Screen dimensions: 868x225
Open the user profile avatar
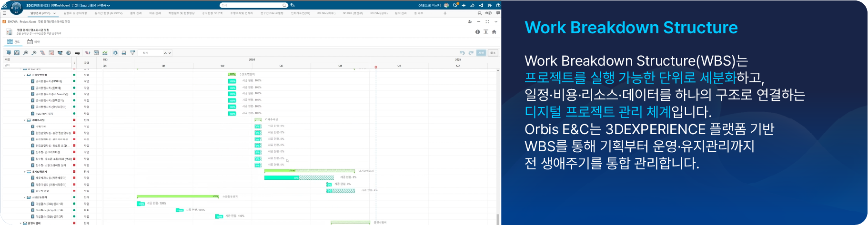point(446,5)
